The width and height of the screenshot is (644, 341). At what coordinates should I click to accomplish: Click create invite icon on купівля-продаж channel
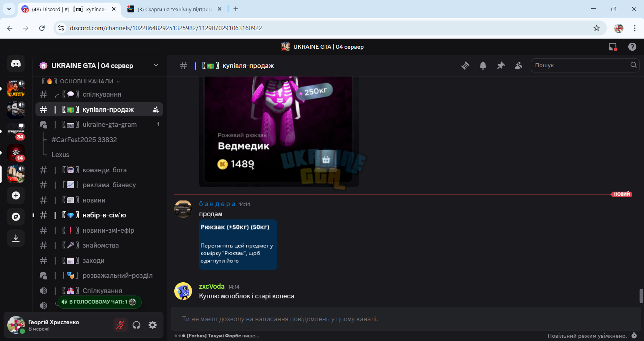pyautogui.click(x=156, y=110)
